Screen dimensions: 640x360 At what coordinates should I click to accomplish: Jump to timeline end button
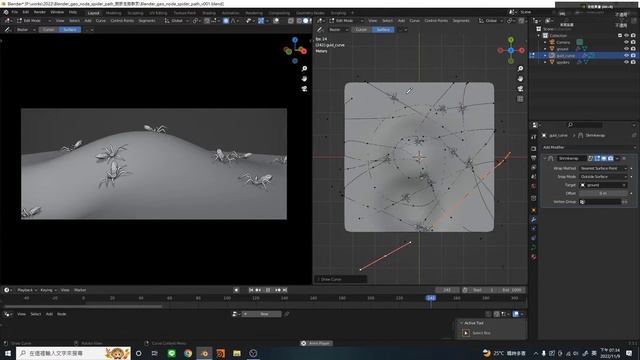coord(285,290)
